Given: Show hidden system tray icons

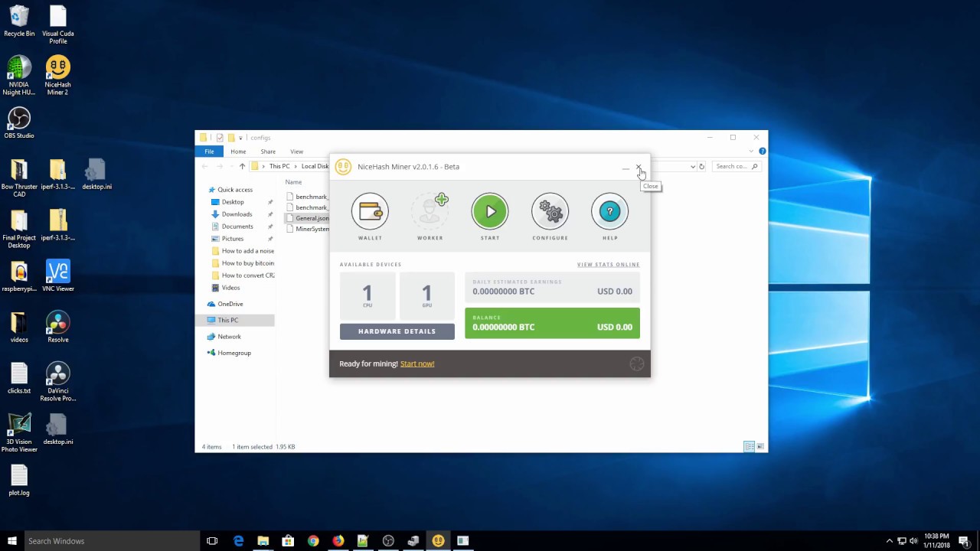Looking at the screenshot, I should pos(889,541).
